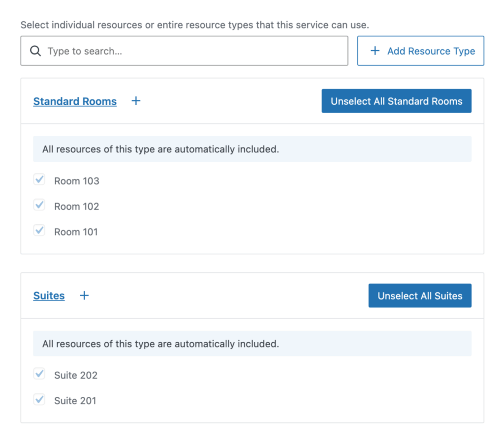The height and width of the screenshot is (444, 504).
Task: Click the search magnifier icon
Action: 34,51
